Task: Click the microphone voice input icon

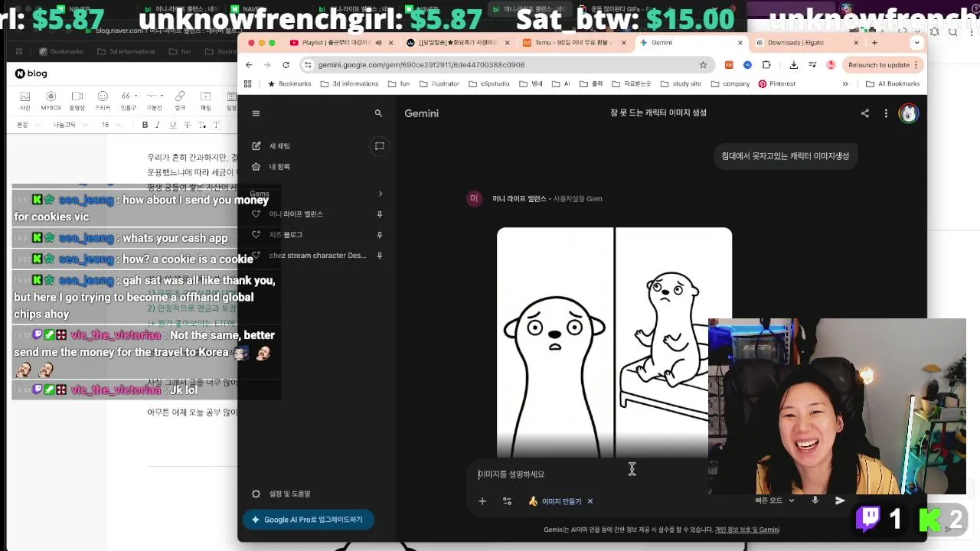Action: (x=815, y=500)
